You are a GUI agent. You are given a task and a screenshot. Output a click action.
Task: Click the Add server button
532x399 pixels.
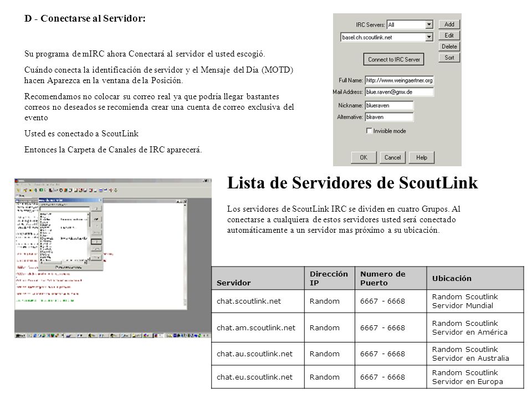pos(449,24)
